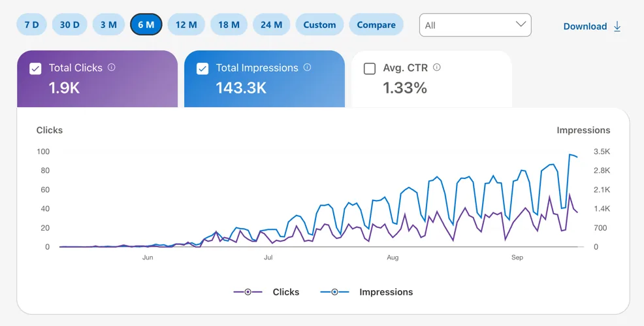Choose the 3 M time range
Image resolution: width=644 pixels, height=326 pixels.
click(108, 25)
